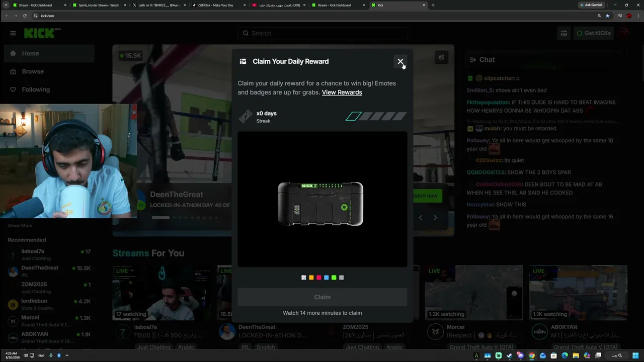Open Discord from the taskbar
644x362 pixels.
[520, 355]
